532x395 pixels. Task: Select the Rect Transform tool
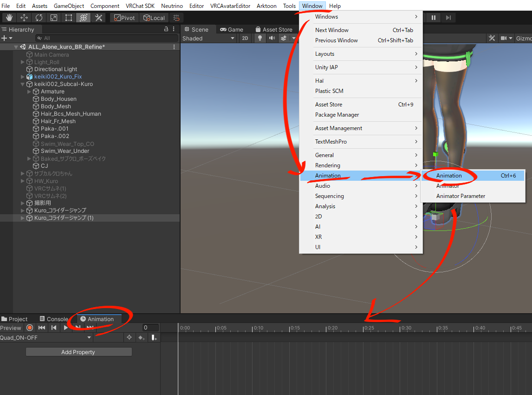click(68, 18)
